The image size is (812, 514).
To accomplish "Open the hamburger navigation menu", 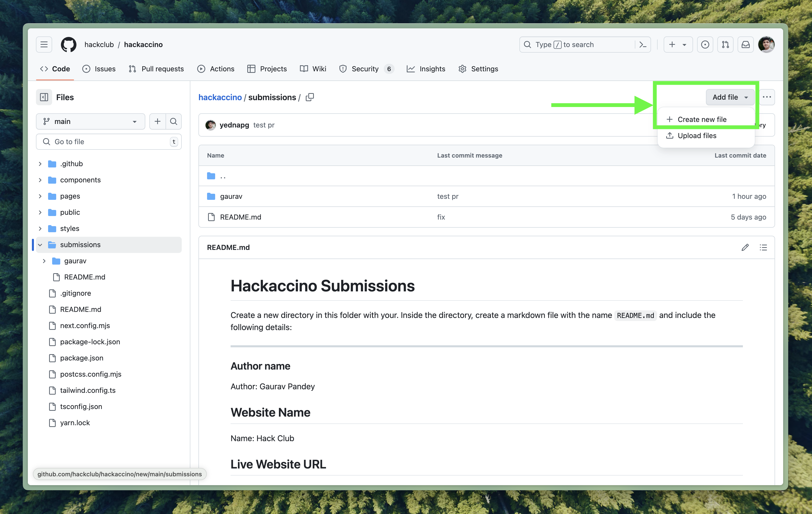I will tap(44, 45).
